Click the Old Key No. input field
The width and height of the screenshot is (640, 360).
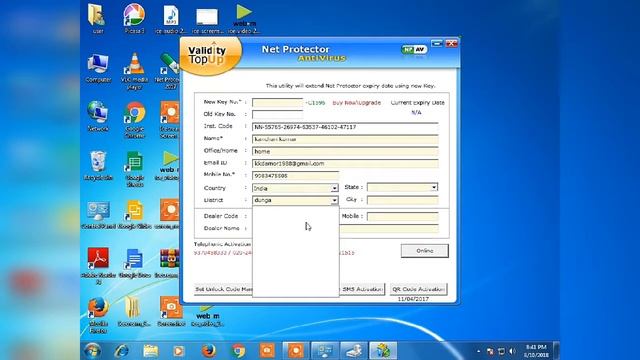tap(278, 114)
